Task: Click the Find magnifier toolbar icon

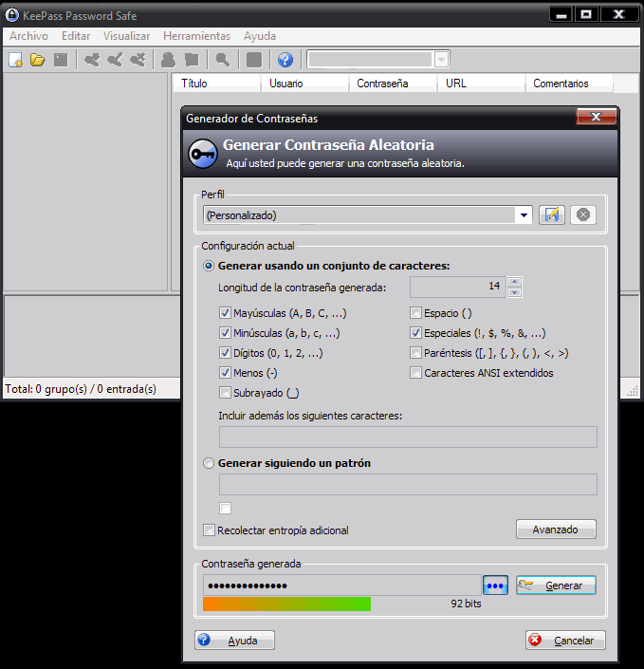Action: click(223, 60)
